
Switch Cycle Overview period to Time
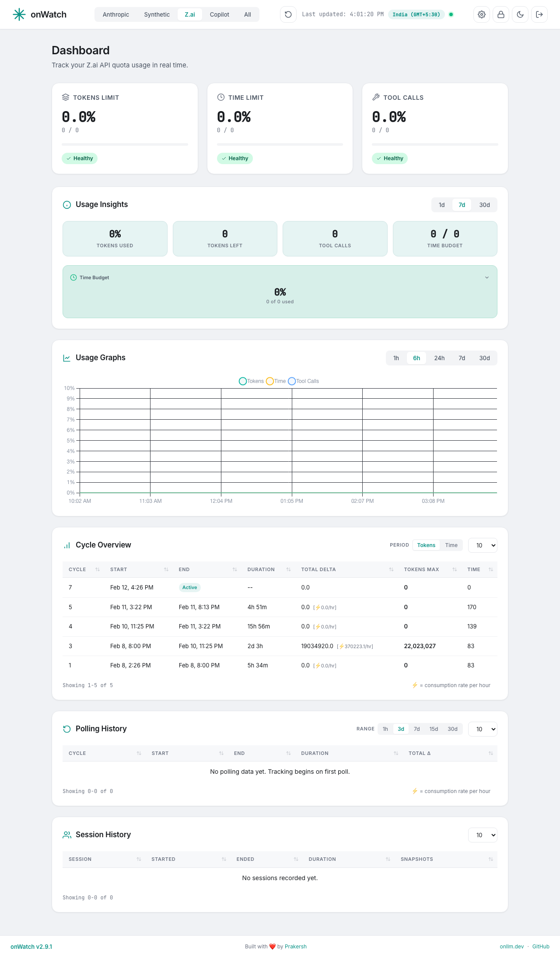point(451,545)
